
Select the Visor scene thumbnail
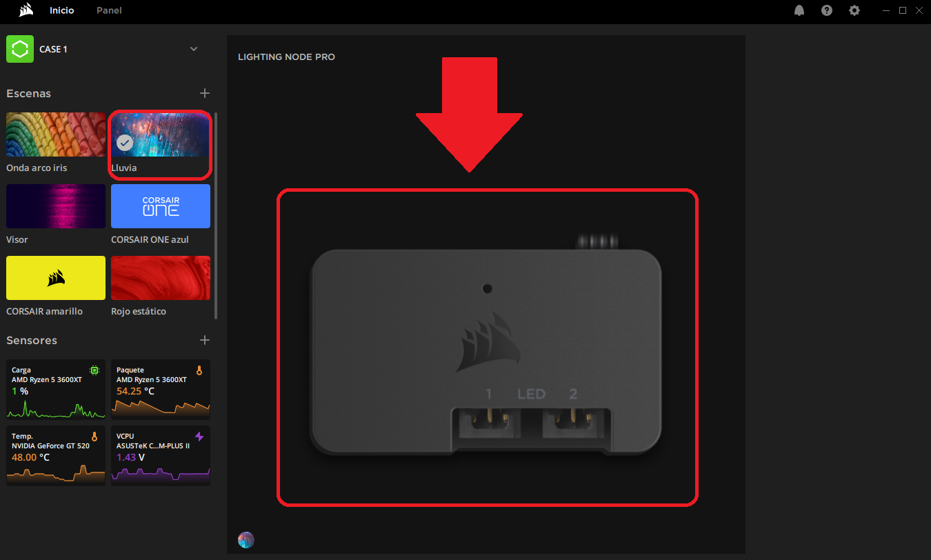click(x=56, y=206)
